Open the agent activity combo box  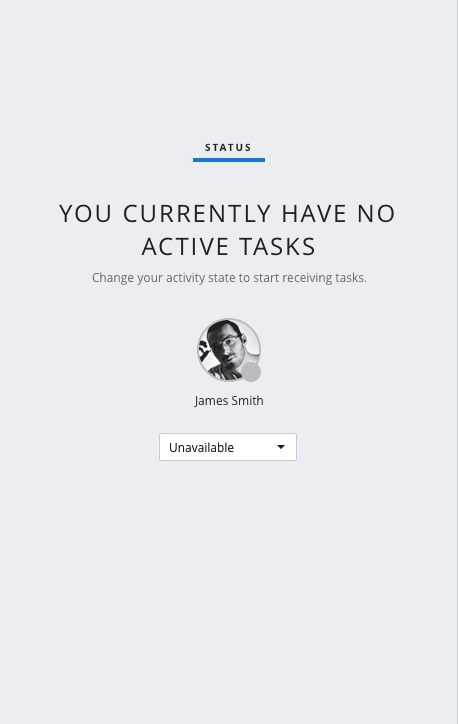pos(228,447)
